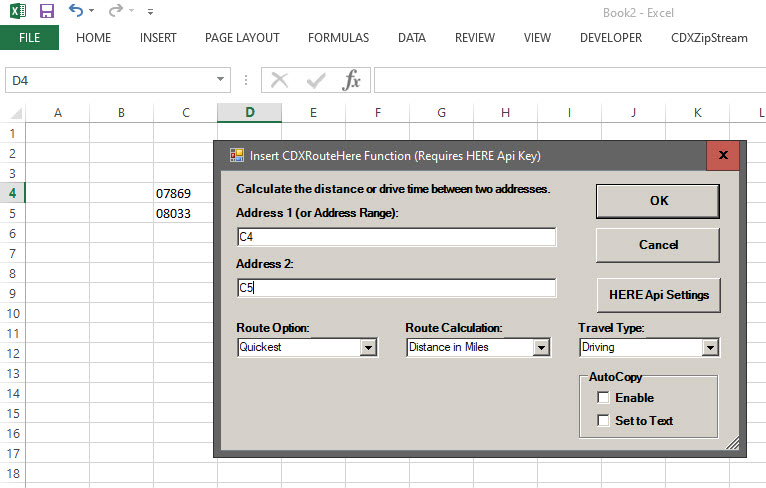Click cell containing 07869

(x=186, y=193)
